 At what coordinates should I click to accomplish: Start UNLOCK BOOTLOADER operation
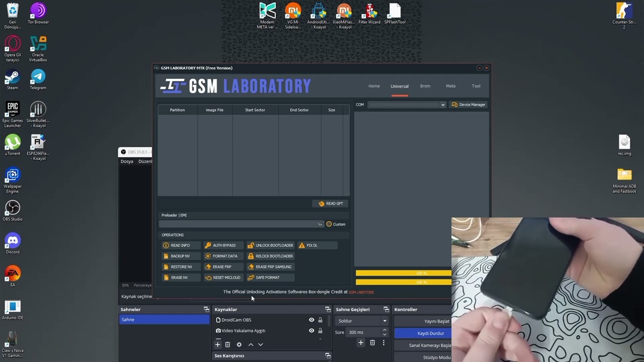point(270,245)
